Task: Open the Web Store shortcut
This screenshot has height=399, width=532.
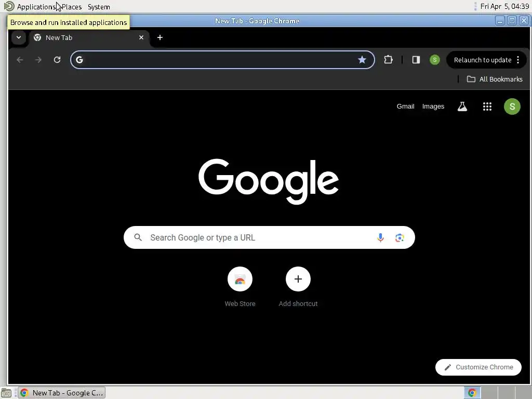Action: pos(240,287)
